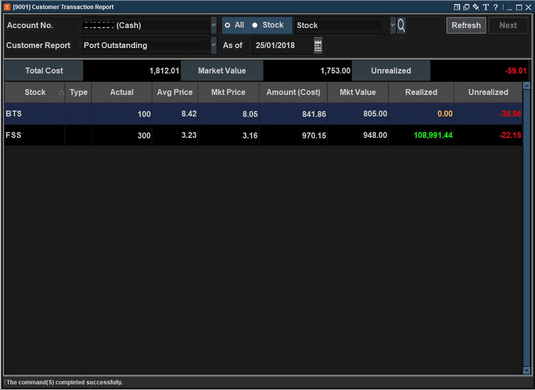Click the sort triangle in Stock header
535x390 pixels.
point(61,92)
